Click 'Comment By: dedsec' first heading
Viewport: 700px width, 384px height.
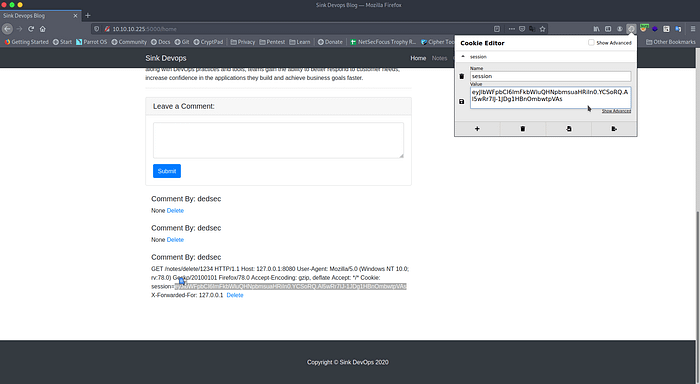tap(186, 199)
